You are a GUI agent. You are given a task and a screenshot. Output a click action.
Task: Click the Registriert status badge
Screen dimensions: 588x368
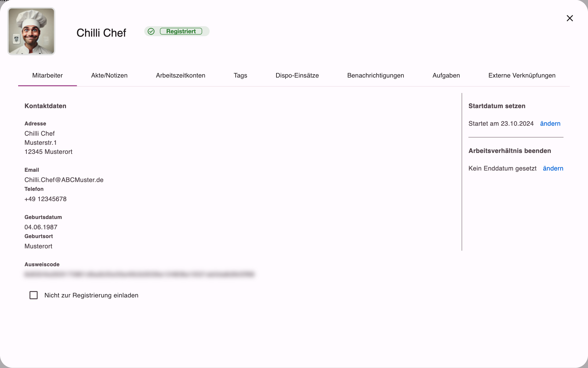tap(181, 31)
